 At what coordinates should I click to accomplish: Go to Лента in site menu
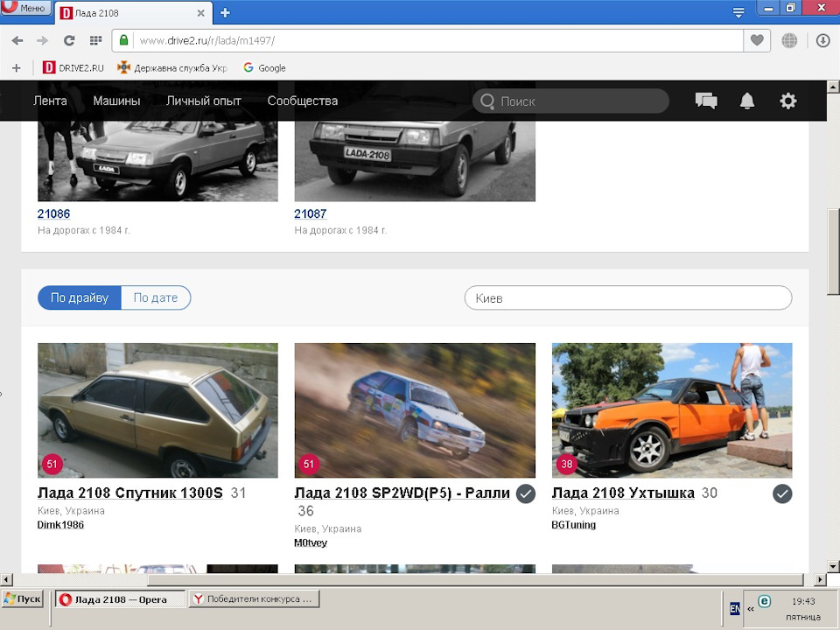point(51,101)
